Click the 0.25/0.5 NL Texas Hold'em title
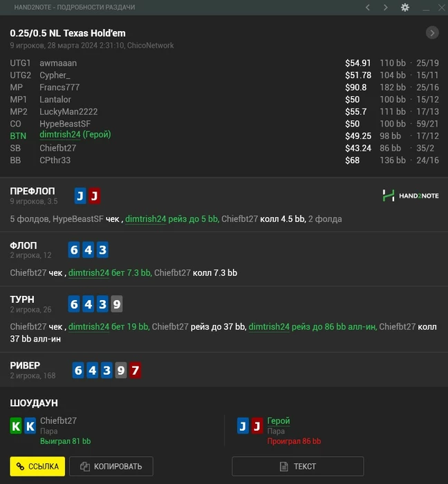 [68, 33]
